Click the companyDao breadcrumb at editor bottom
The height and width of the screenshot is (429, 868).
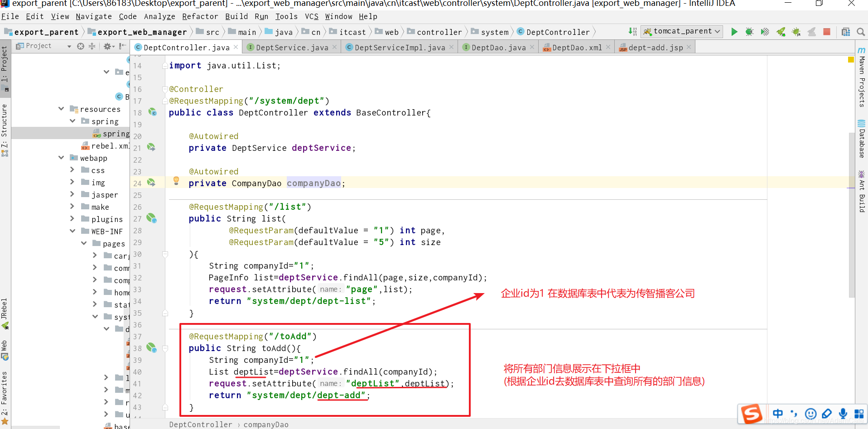click(x=266, y=424)
